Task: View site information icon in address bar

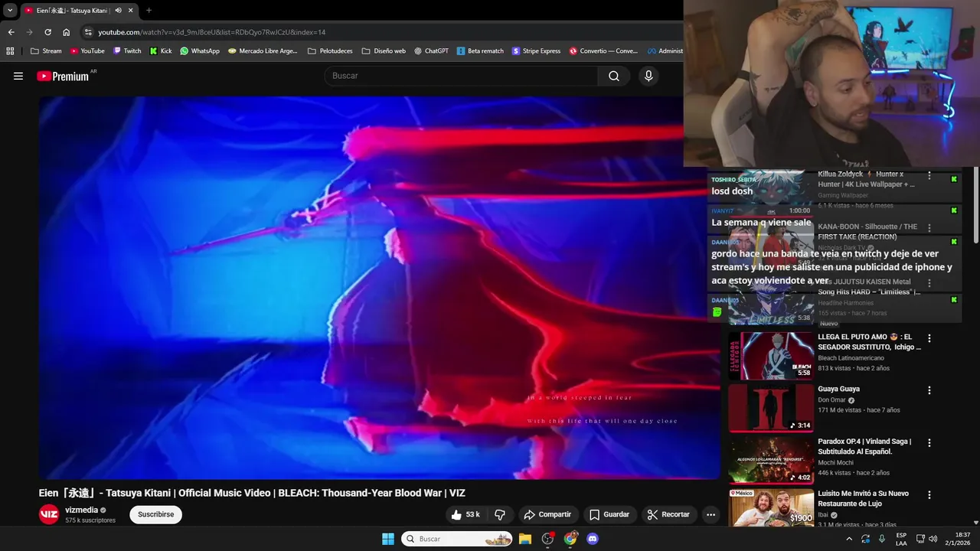Action: click(88, 32)
